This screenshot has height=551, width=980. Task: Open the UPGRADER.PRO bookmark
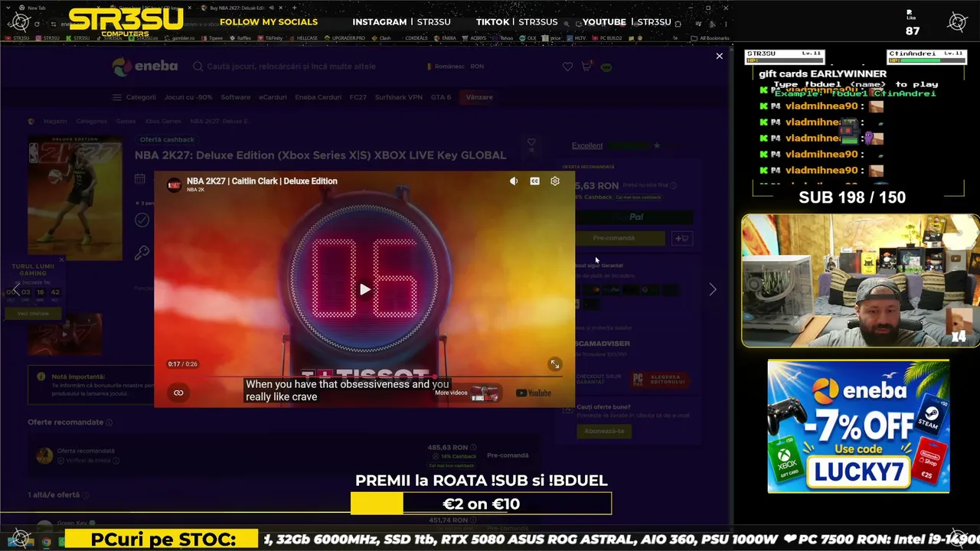345,37
